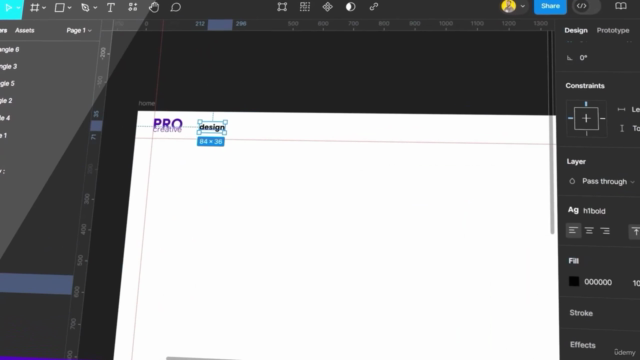This screenshot has width=640, height=360.
Task: Open the Frame tool dropdown arrow
Action: click(44, 8)
